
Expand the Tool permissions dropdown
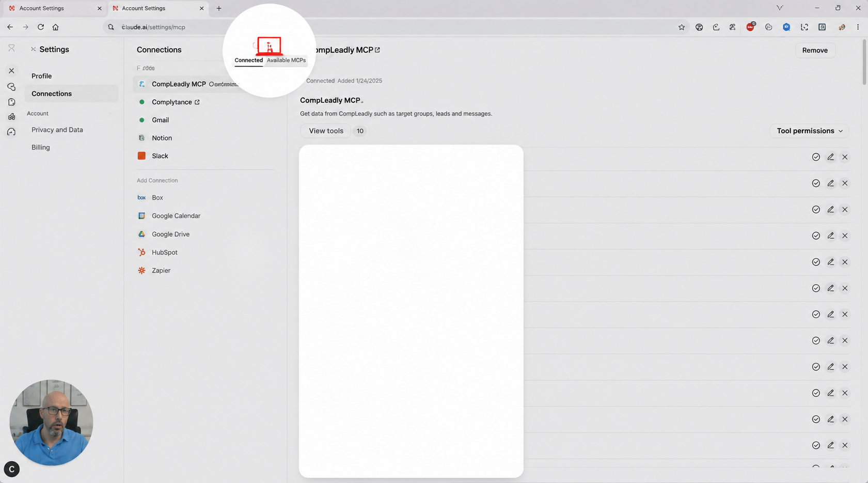coord(809,131)
